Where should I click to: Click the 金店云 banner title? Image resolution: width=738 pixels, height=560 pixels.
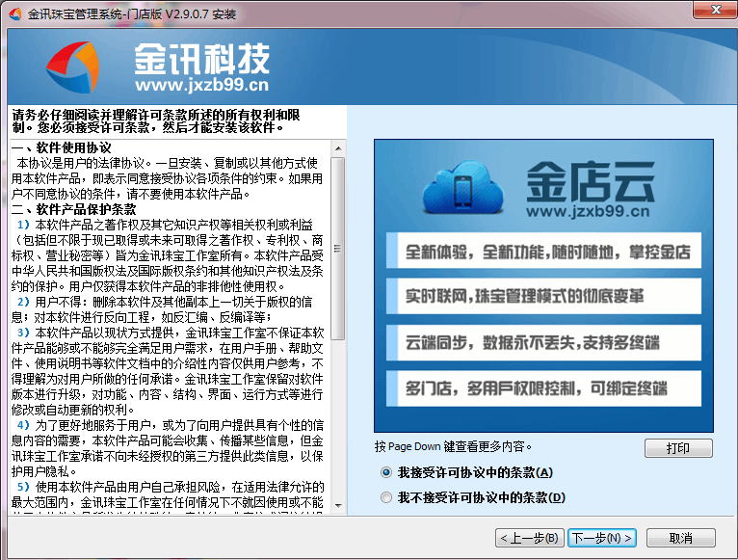591,181
